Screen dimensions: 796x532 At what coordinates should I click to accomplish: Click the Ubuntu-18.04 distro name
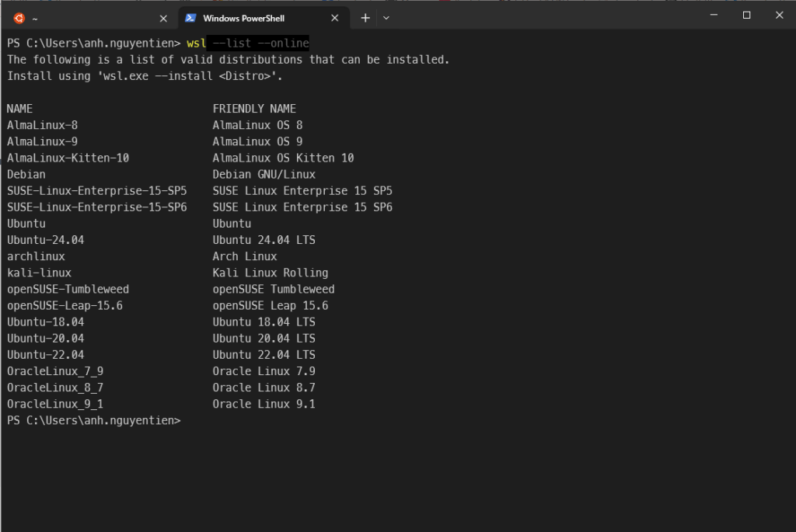pos(45,322)
